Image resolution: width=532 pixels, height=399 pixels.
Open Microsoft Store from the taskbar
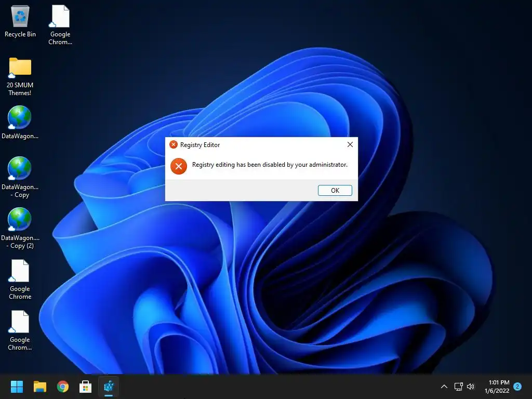pyautogui.click(x=86, y=387)
